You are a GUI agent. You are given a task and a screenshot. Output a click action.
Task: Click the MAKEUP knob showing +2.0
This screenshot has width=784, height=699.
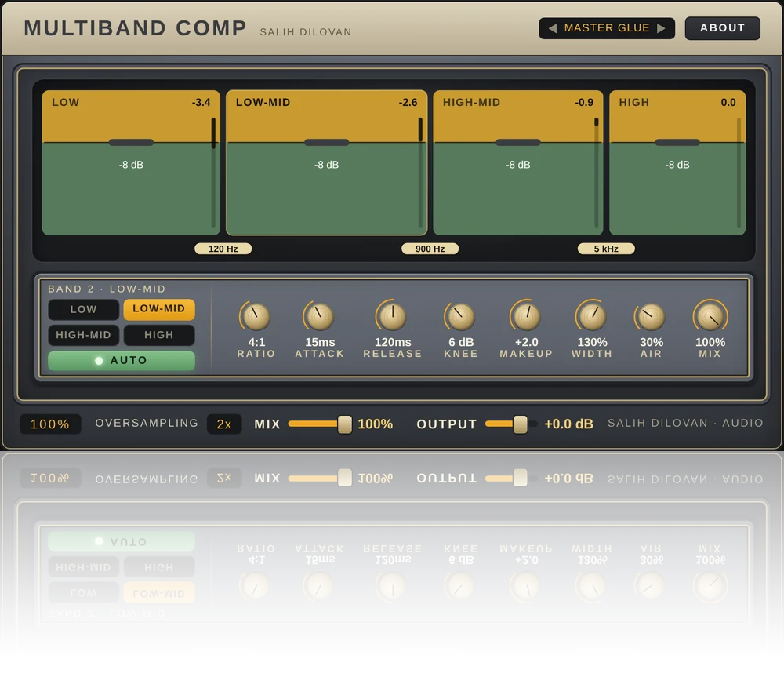(x=526, y=316)
